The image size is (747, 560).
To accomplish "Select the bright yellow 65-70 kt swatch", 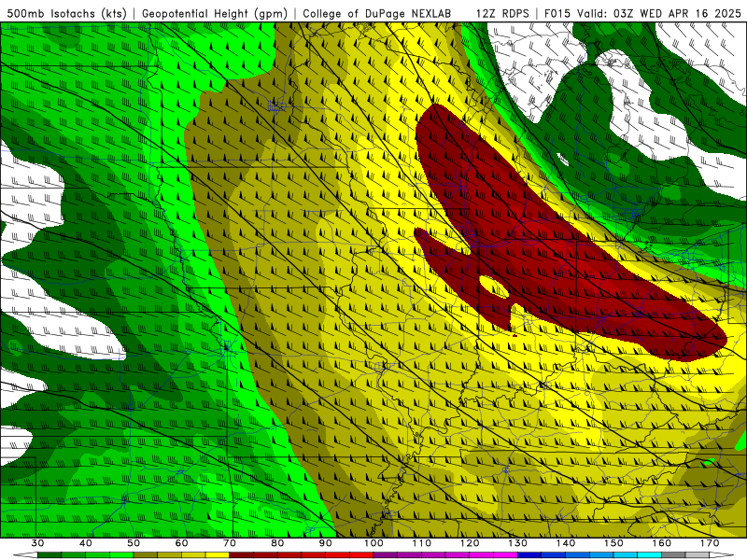I will [x=218, y=555].
